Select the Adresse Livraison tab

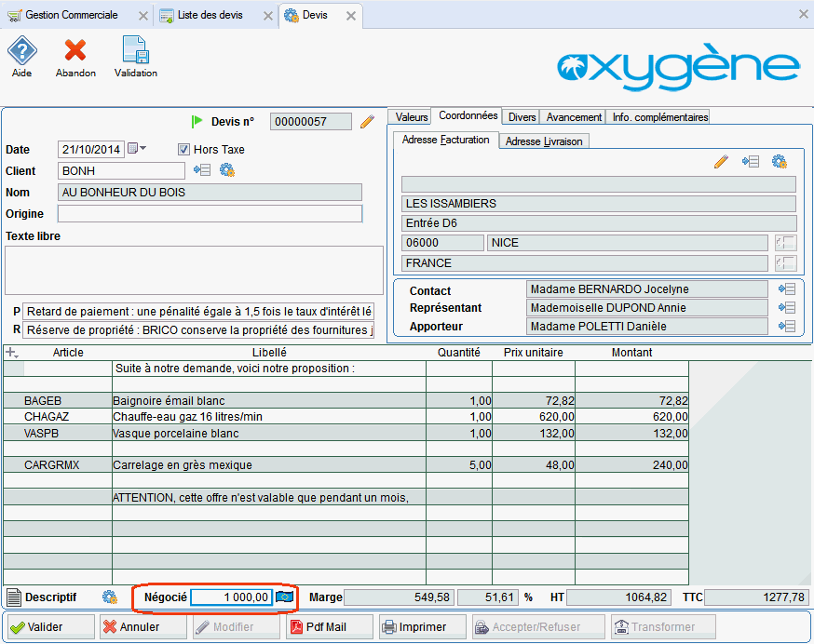tap(544, 141)
